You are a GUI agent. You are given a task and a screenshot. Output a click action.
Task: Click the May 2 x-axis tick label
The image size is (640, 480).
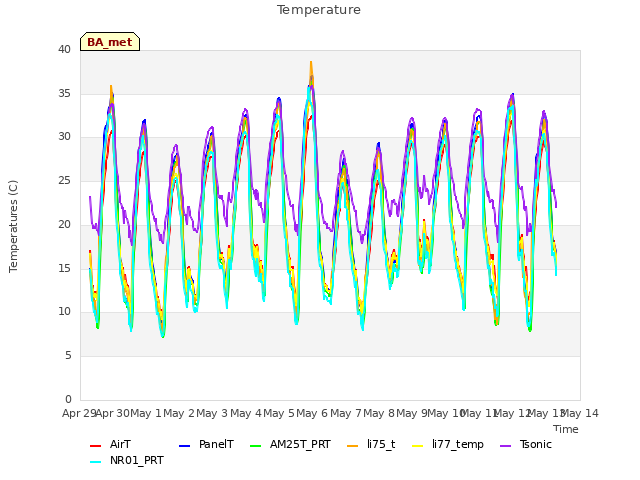179,413
